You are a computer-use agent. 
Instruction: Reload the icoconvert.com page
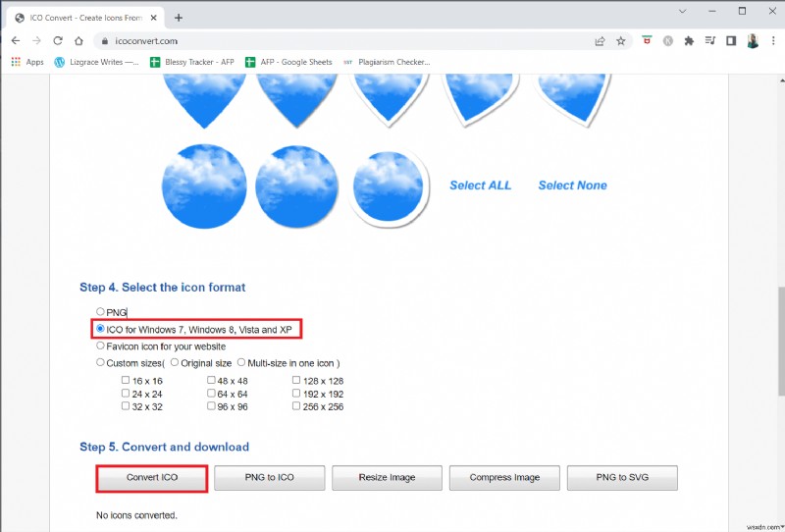coord(58,41)
